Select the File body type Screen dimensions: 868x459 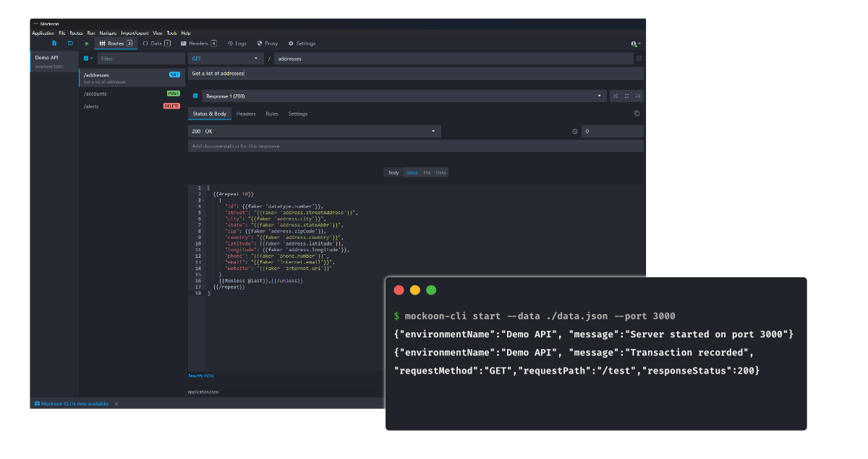pos(427,172)
